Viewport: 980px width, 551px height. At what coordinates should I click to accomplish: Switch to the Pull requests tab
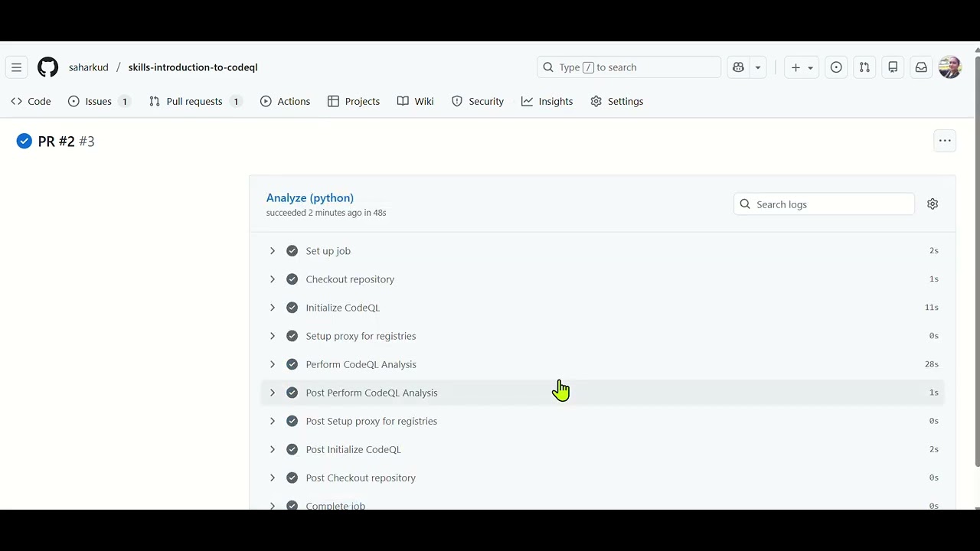pos(195,101)
